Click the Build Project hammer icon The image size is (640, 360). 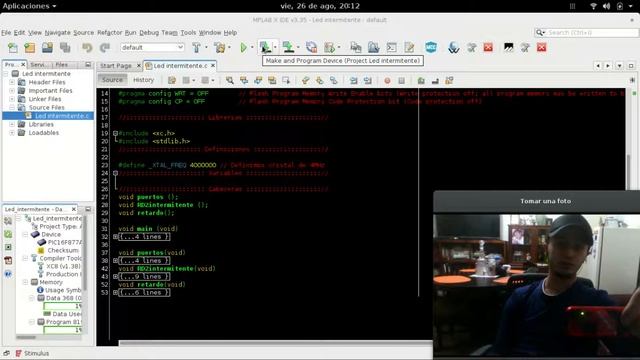click(196, 47)
